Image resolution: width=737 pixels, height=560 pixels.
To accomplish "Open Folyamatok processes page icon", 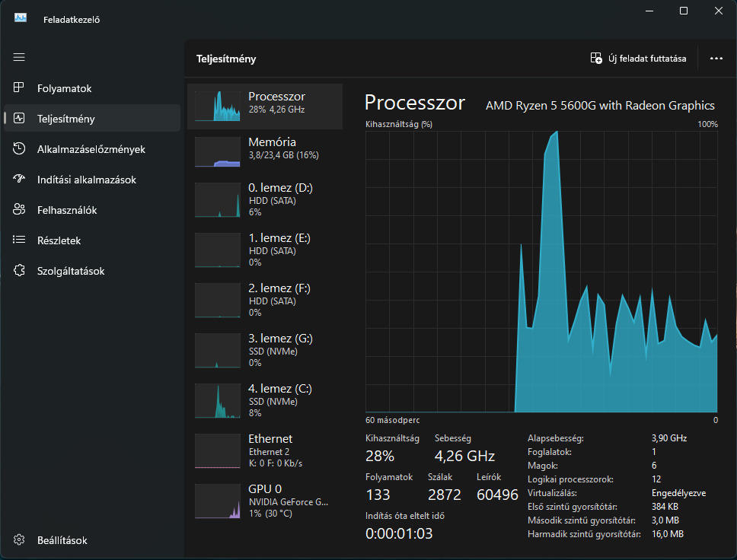I will coord(19,87).
